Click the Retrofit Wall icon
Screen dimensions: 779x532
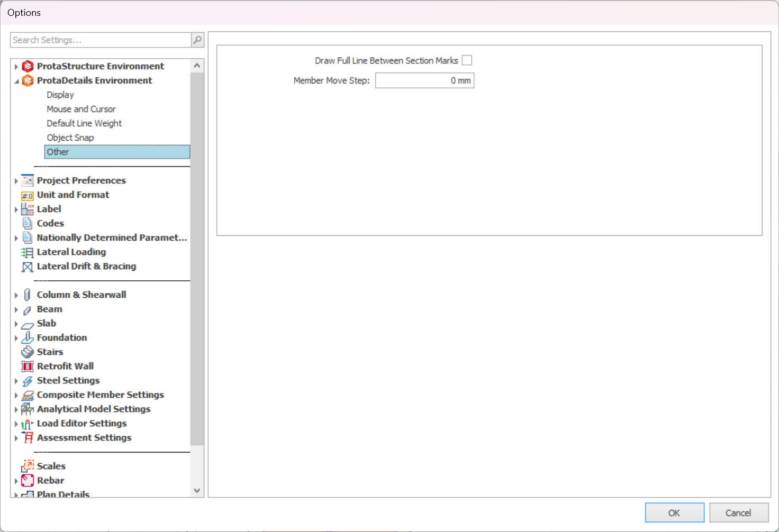point(27,366)
